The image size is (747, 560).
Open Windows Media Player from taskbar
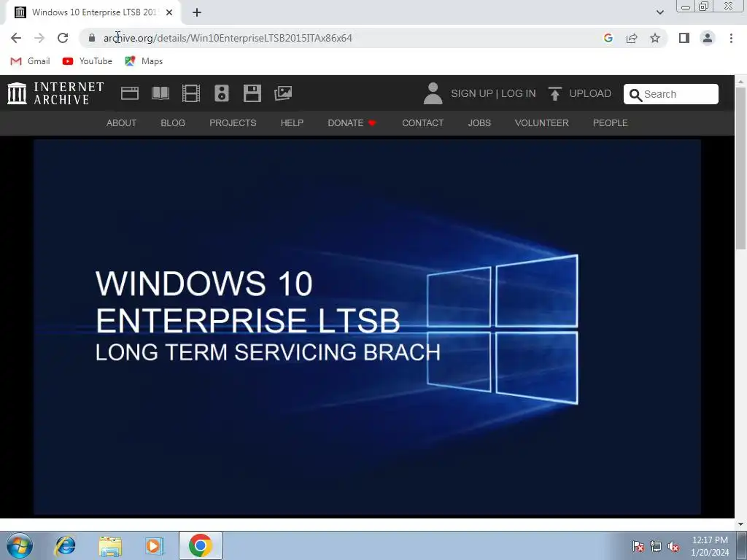pyautogui.click(x=155, y=545)
